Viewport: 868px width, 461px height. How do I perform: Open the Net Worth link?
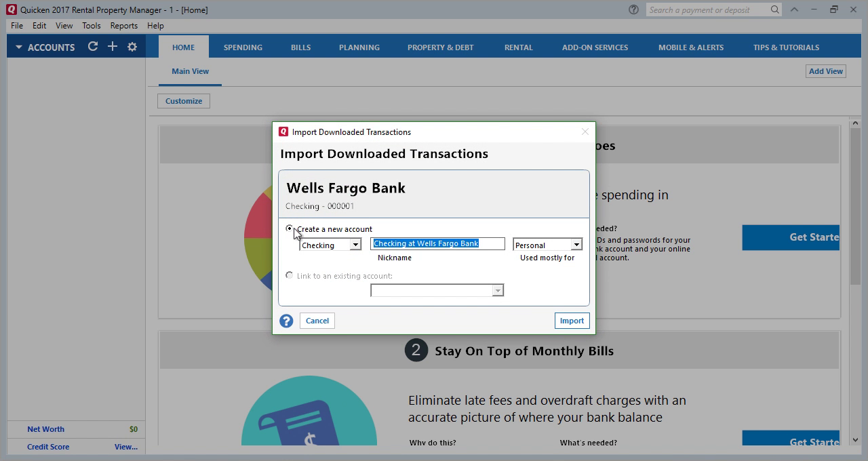(x=45, y=429)
